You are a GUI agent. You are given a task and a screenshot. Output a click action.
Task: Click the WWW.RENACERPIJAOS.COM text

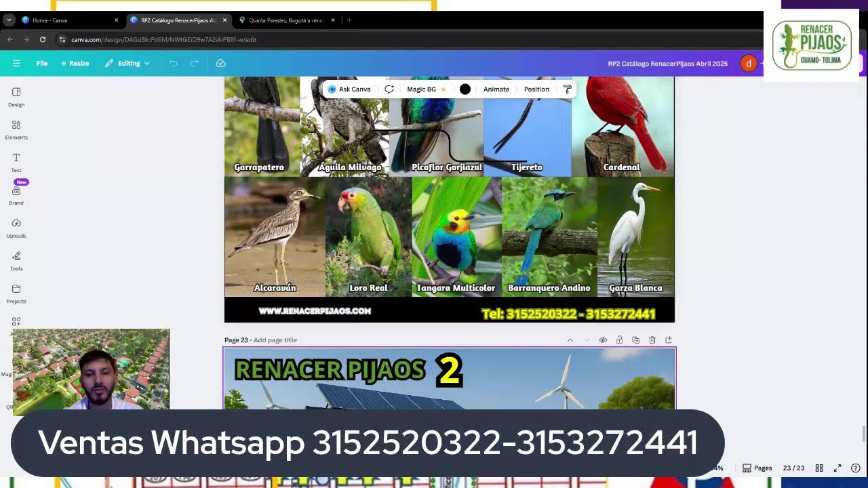[315, 311]
